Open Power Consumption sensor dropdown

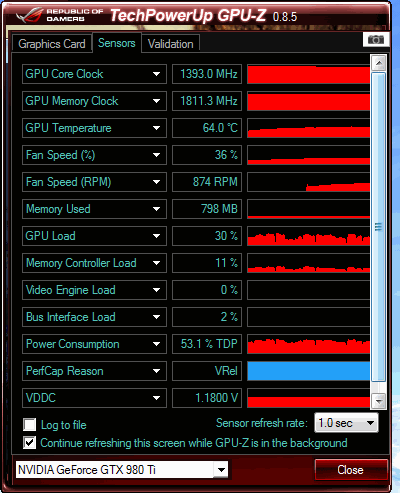156,344
